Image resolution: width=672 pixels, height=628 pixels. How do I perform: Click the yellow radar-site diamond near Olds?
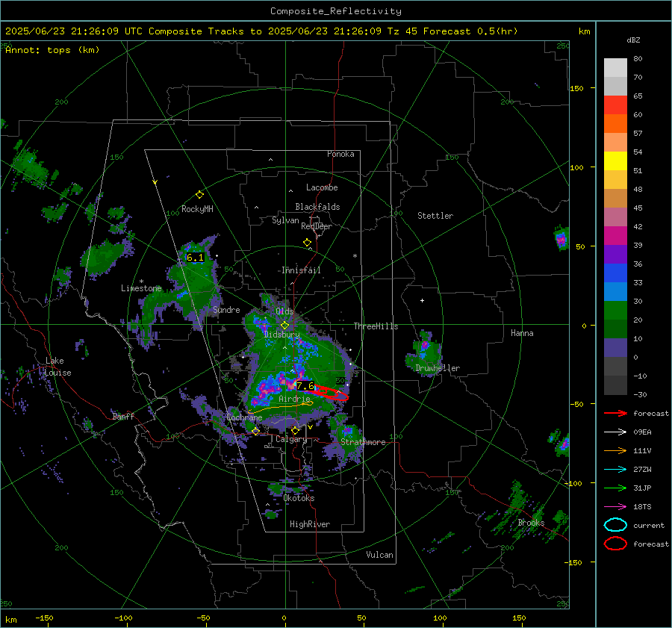tap(284, 326)
